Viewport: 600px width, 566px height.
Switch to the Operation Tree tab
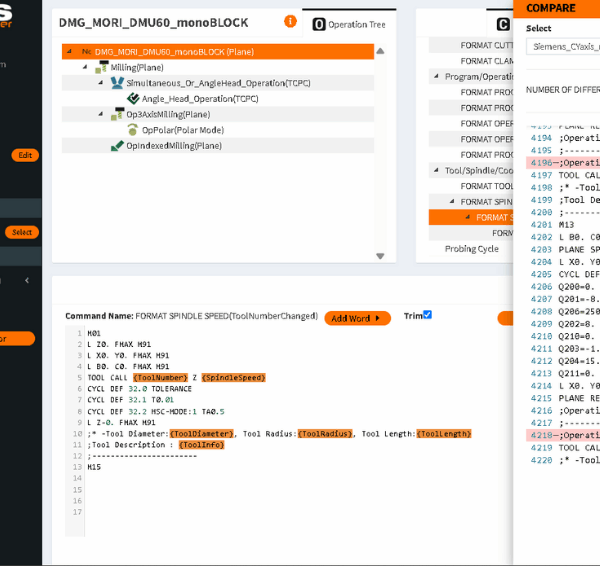coord(349,23)
